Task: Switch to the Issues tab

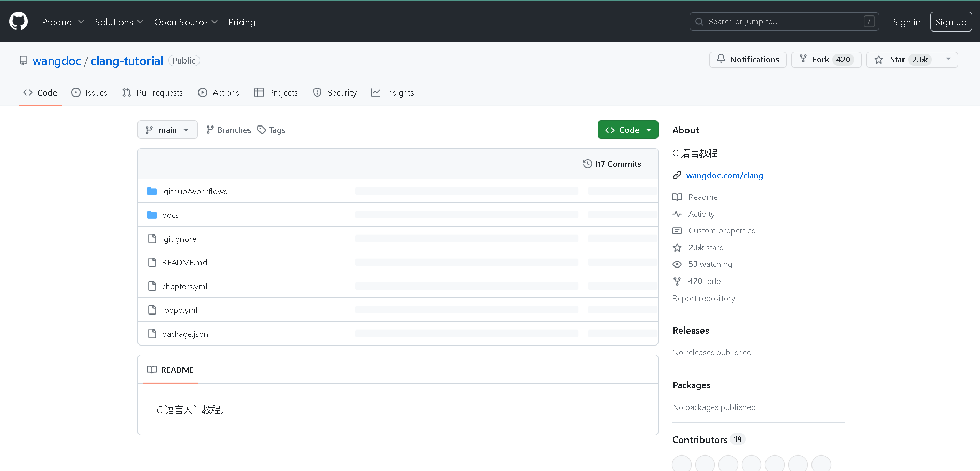Action: 90,93
